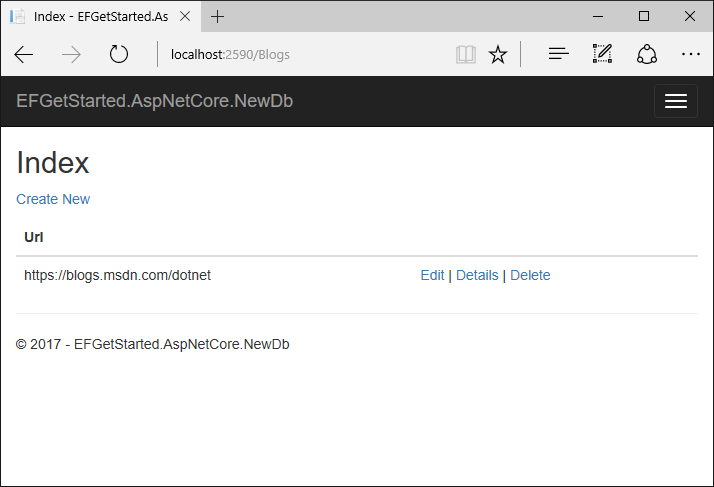714x487 pixels.
Task: Close the Index tab
Action: 186,16
